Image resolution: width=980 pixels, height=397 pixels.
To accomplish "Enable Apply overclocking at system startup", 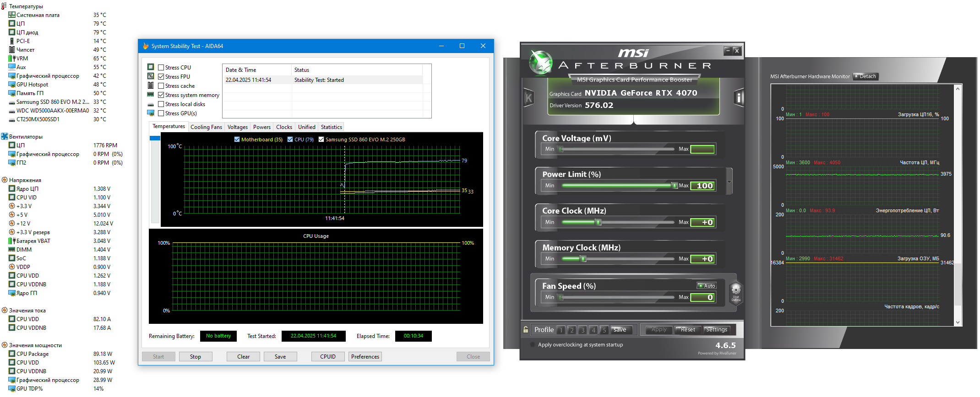I will click(x=532, y=344).
